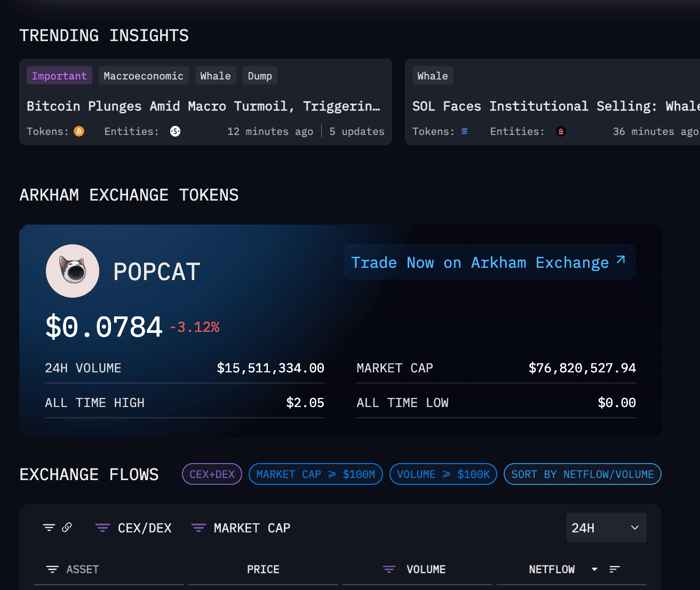Screen dimensions: 700x590
Task: Click the EXCHANGE FLOWS heading
Action: pos(89,474)
